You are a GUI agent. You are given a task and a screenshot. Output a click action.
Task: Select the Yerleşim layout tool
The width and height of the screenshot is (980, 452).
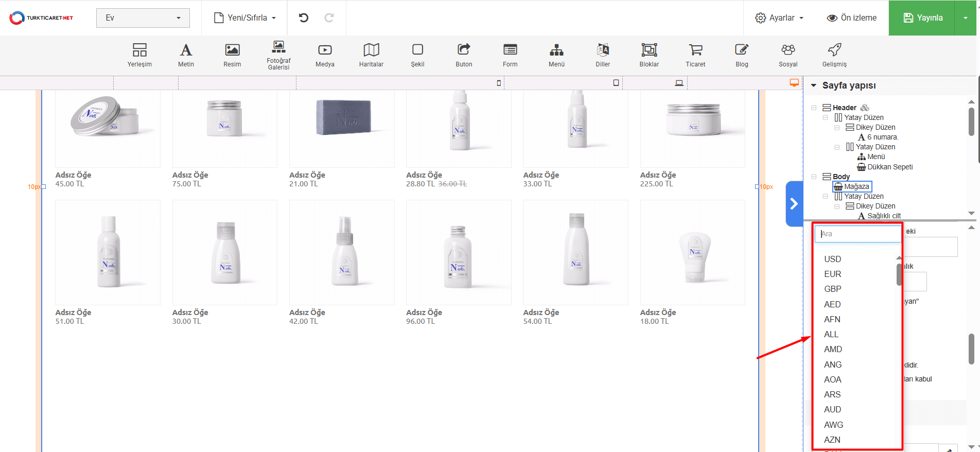coord(139,55)
